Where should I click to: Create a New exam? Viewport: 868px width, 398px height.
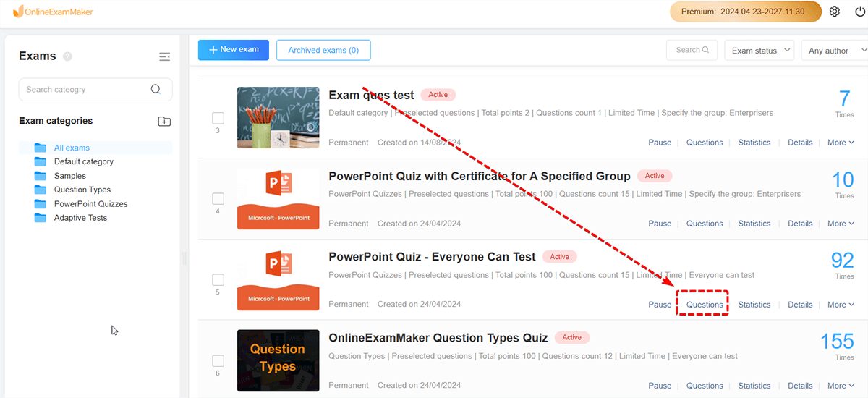(234, 50)
